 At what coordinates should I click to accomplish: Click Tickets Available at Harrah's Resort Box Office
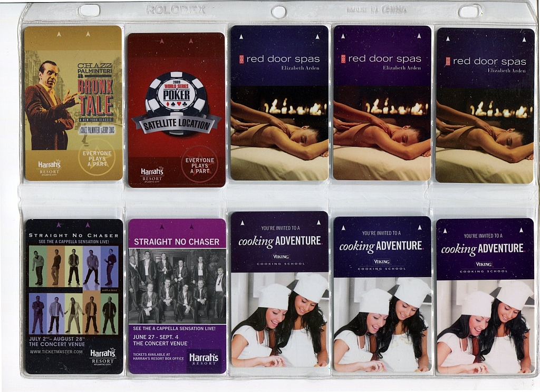(158, 356)
